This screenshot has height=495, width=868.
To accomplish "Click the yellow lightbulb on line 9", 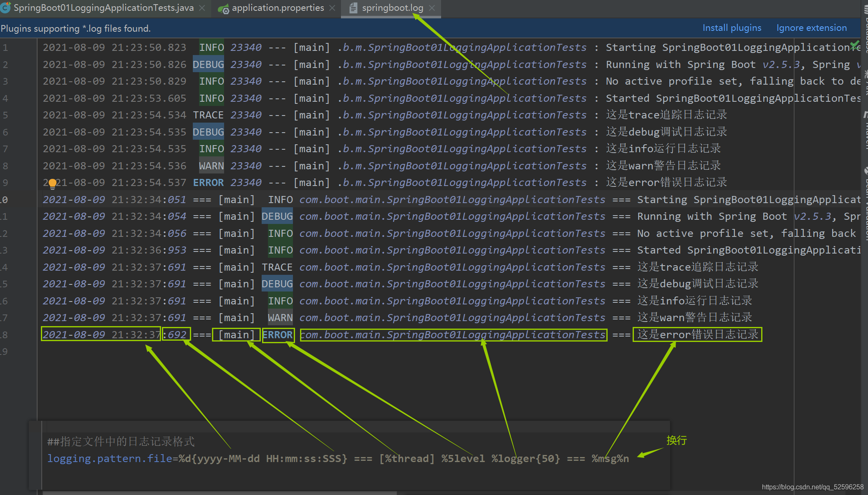I will [x=53, y=183].
